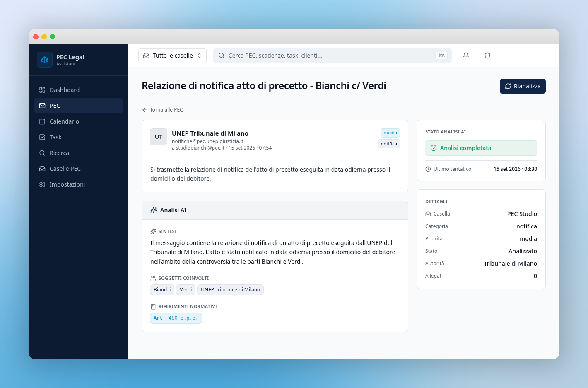Click the Tribunale di Milano Autorità value
This screenshot has width=588, height=388.
click(x=510, y=264)
